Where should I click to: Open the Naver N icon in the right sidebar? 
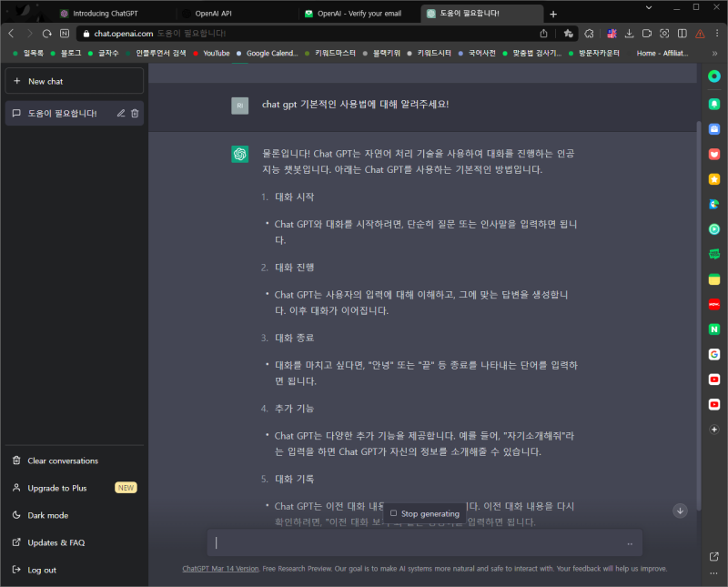713,328
